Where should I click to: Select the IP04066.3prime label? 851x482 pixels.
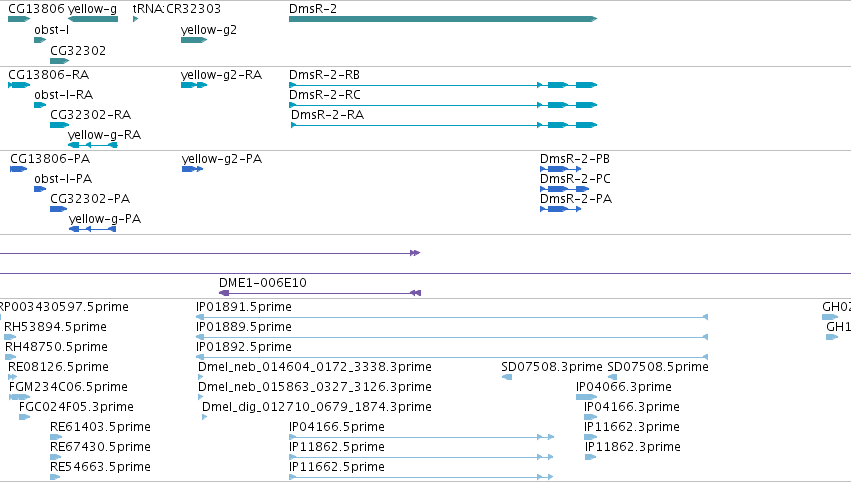[624, 387]
